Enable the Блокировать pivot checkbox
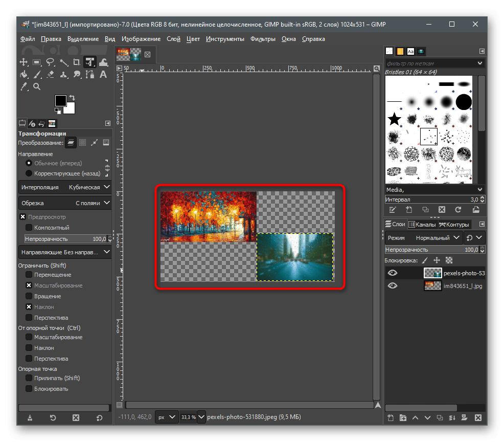This screenshot has width=504, height=442. pyautogui.click(x=29, y=389)
